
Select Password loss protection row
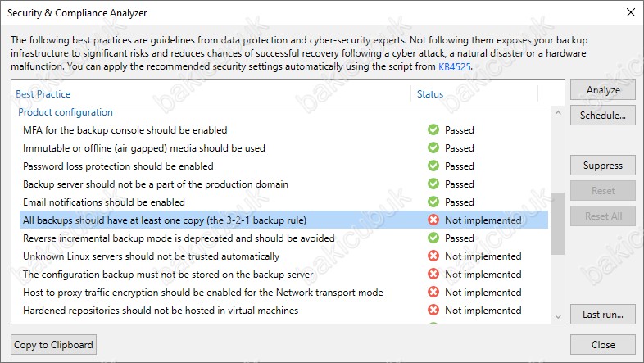(283, 166)
